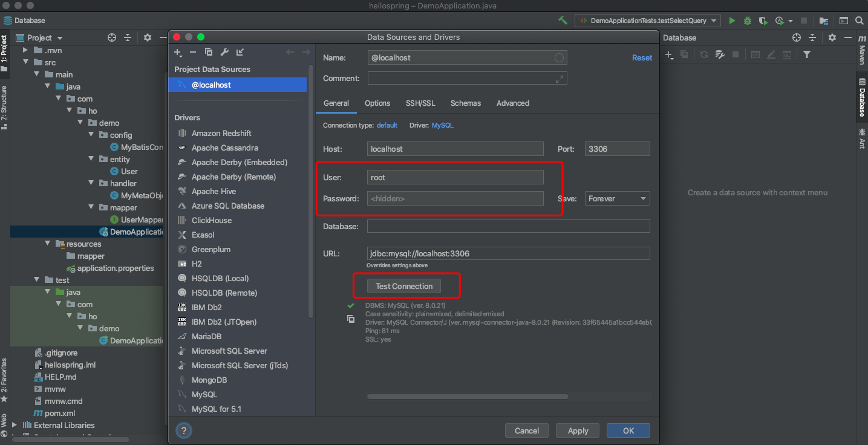Switch to the Options tab
Image resolution: width=868 pixels, height=445 pixels.
[377, 103]
